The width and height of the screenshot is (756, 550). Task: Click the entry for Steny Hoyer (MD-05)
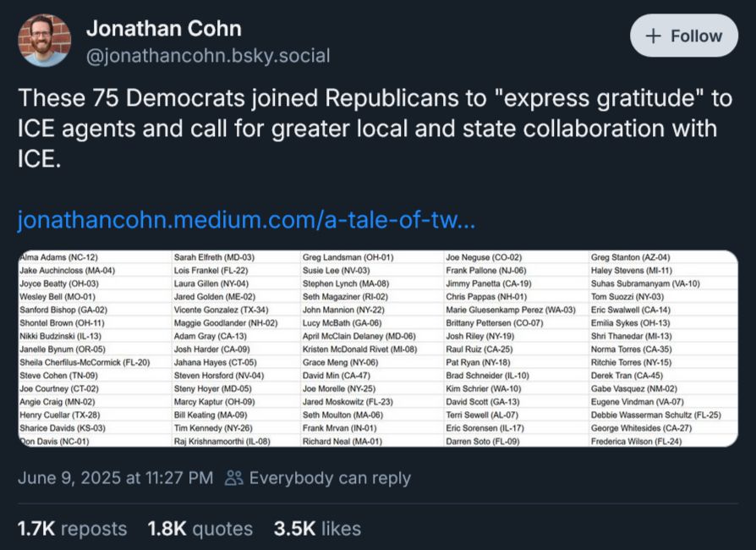211,388
